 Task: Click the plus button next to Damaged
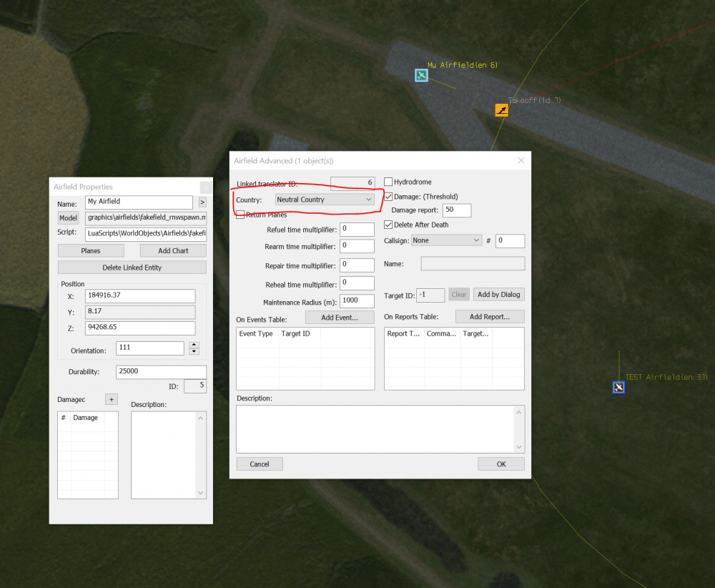click(111, 399)
